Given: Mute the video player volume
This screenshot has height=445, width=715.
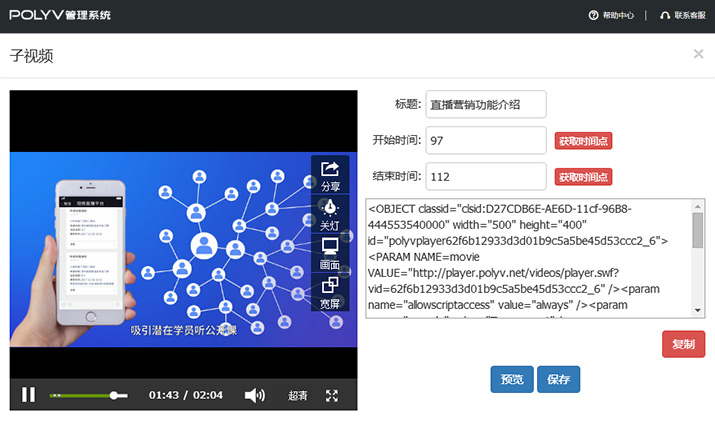Looking at the screenshot, I should pos(255,395).
